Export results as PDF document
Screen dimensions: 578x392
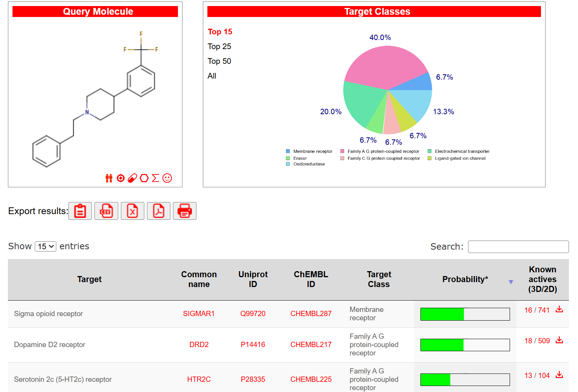click(159, 211)
